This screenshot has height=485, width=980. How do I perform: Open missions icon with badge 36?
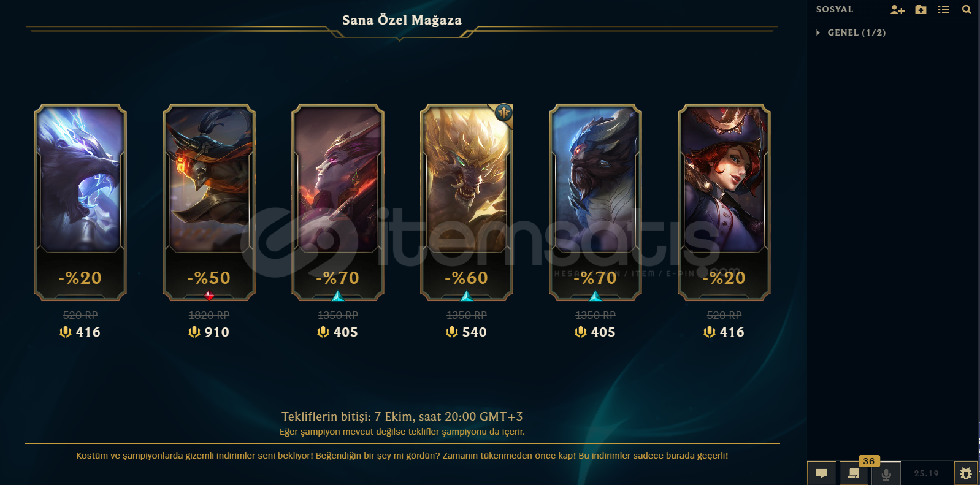click(x=854, y=473)
